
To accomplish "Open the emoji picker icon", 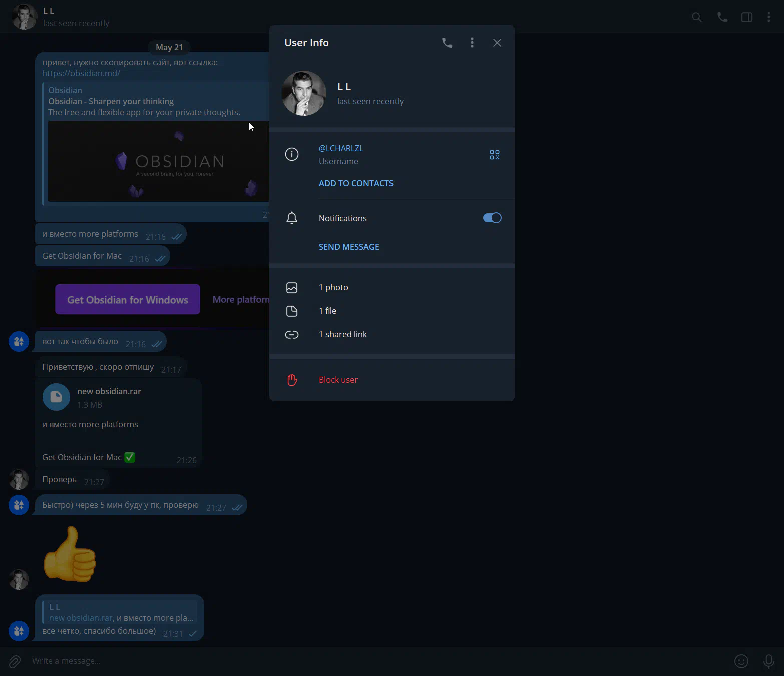I will (x=741, y=661).
